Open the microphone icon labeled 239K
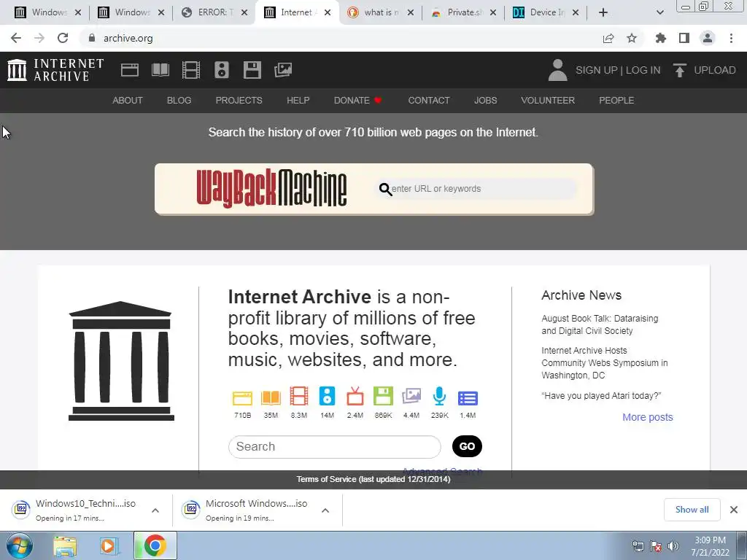 (439, 396)
